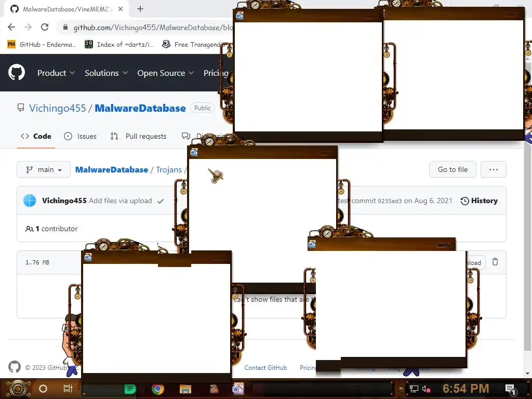532x399 pixels.
Task: Click the repository book icon beside Vichingo455
Action: [x=21, y=108]
